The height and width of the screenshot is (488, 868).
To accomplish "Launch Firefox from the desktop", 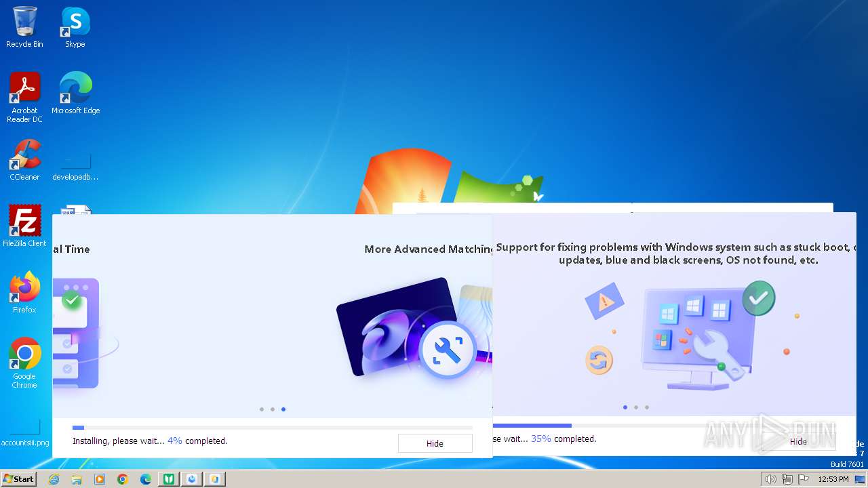I will pyautogui.click(x=24, y=293).
